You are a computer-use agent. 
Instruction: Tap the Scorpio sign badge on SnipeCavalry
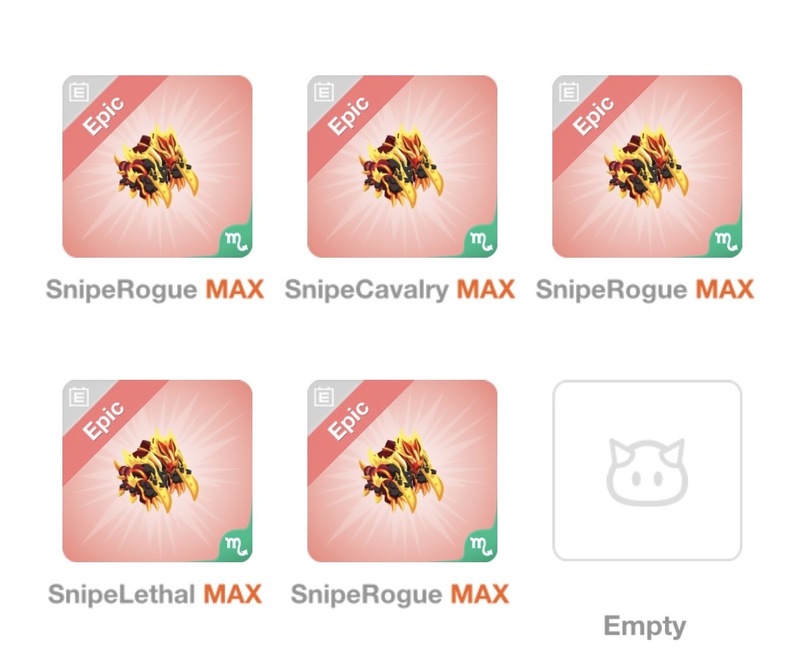(x=482, y=240)
